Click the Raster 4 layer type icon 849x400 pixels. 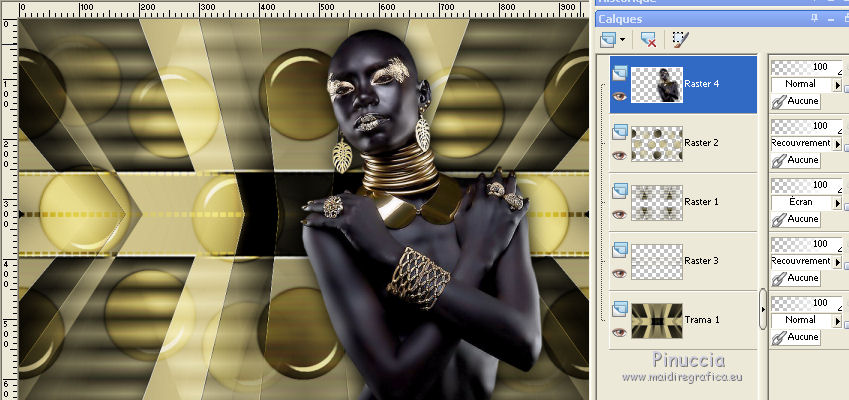(620, 73)
